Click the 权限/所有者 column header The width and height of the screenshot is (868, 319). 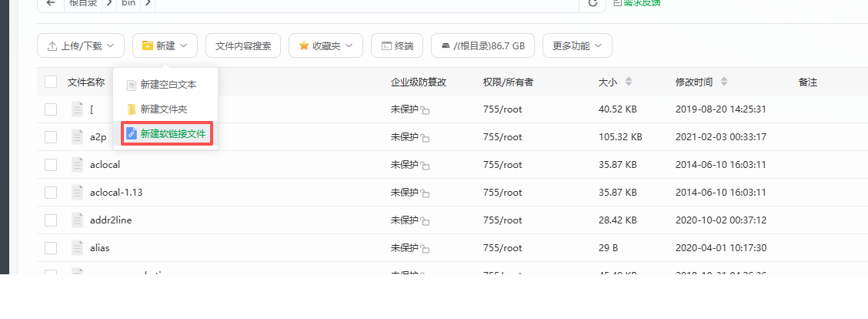pyautogui.click(x=508, y=82)
